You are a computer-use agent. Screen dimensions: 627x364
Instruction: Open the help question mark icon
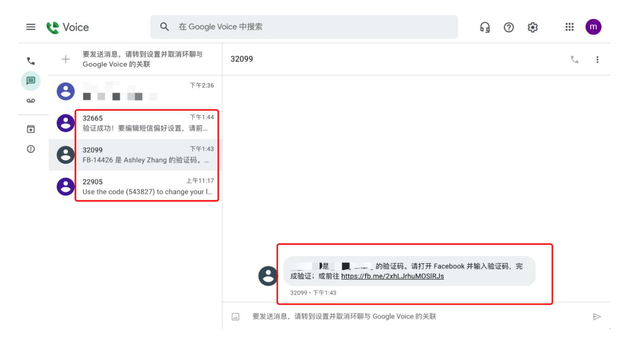tap(508, 27)
